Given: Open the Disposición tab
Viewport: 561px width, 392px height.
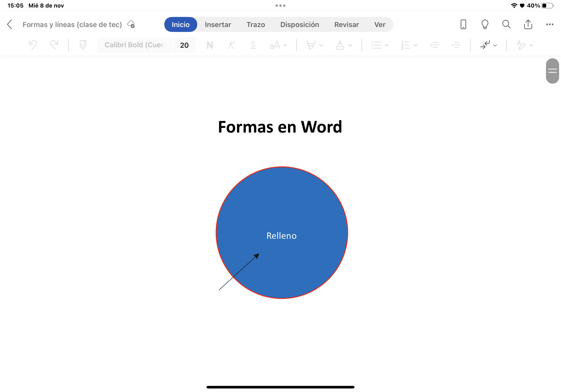Looking at the screenshot, I should point(300,25).
